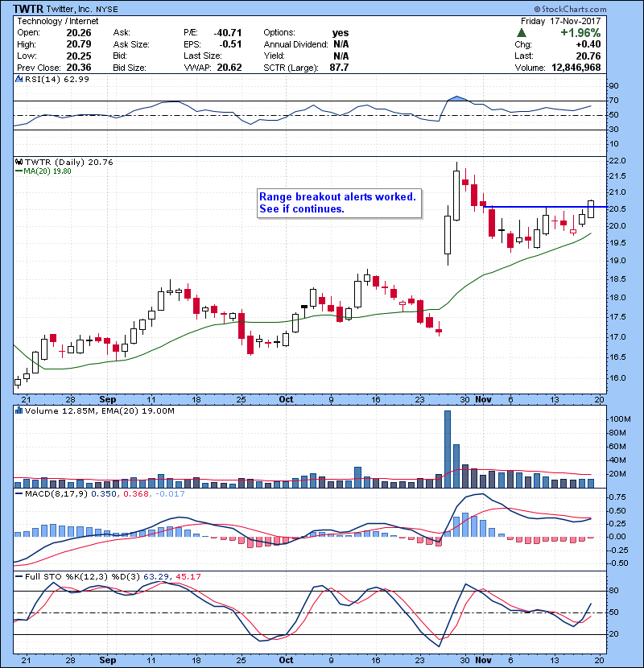Click the P/E value -40.71
This screenshot has height=668, width=644.
[228, 33]
